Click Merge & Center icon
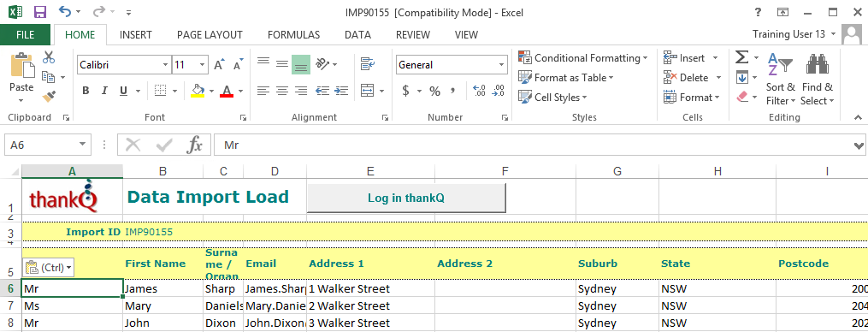 point(368,91)
